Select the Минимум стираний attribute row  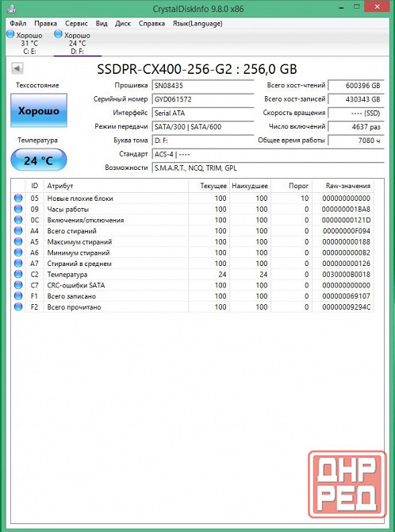193,253
